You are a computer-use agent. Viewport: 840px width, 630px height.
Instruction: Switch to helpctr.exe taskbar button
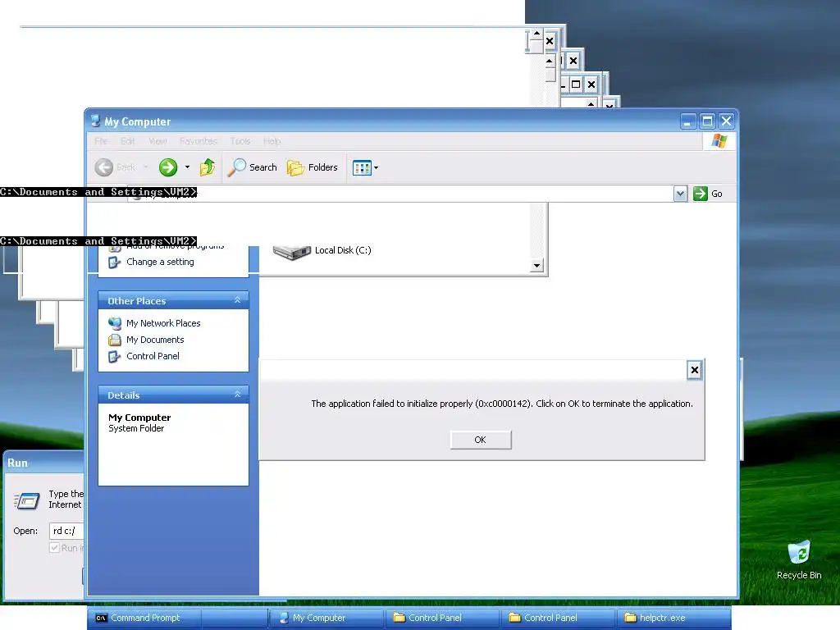pyautogui.click(x=673, y=618)
